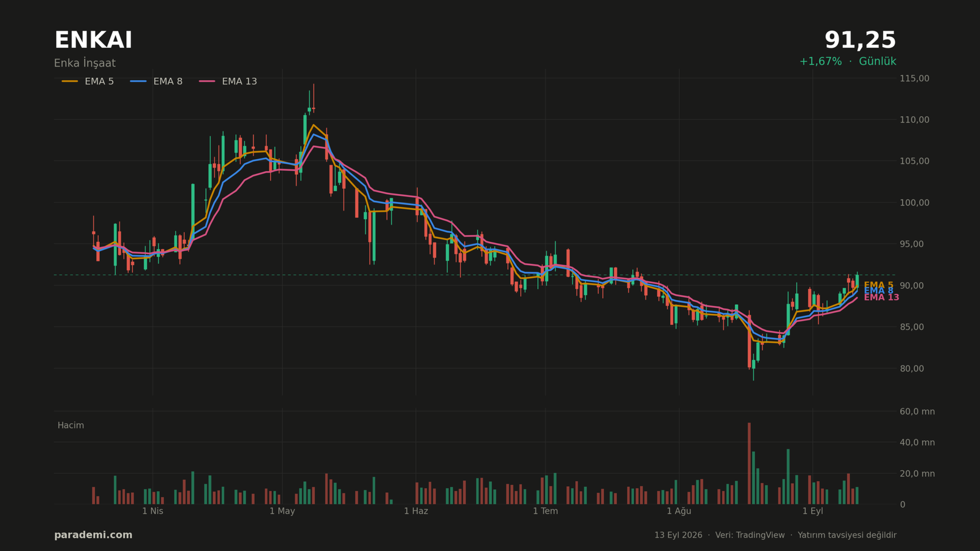Click the pink EMA 13 legend line swatch
Image resolution: width=980 pixels, height=551 pixels.
[207, 81]
